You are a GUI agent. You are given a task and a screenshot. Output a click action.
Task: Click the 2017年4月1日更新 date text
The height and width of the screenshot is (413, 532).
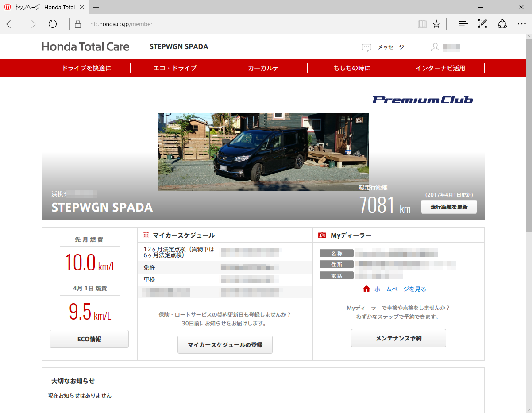449,195
